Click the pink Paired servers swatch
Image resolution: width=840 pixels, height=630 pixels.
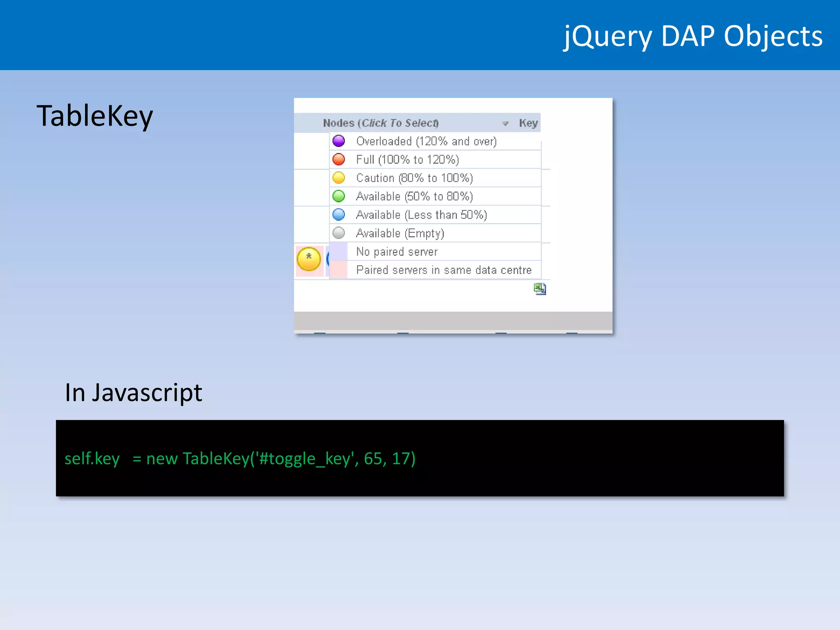[339, 270]
